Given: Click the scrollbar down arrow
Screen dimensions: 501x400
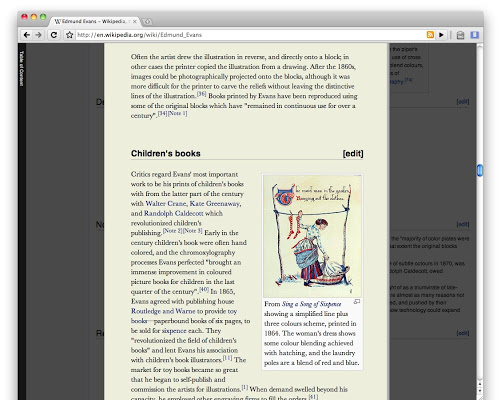Looking at the screenshot, I should (480, 391).
